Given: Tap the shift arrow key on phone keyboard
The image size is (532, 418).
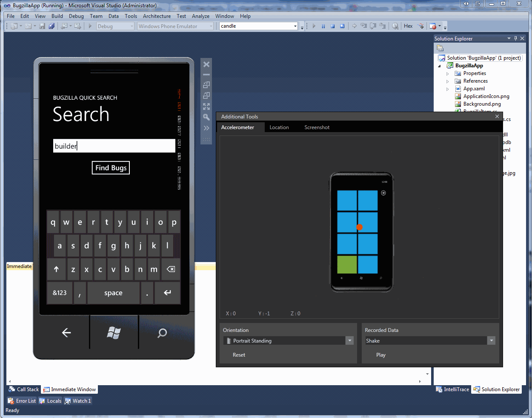Looking at the screenshot, I should click(x=56, y=269).
